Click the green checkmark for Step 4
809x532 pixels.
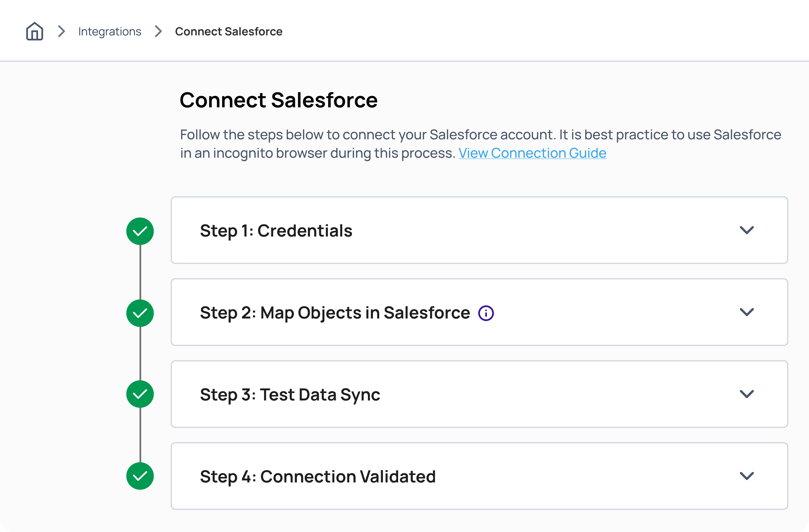click(140, 476)
